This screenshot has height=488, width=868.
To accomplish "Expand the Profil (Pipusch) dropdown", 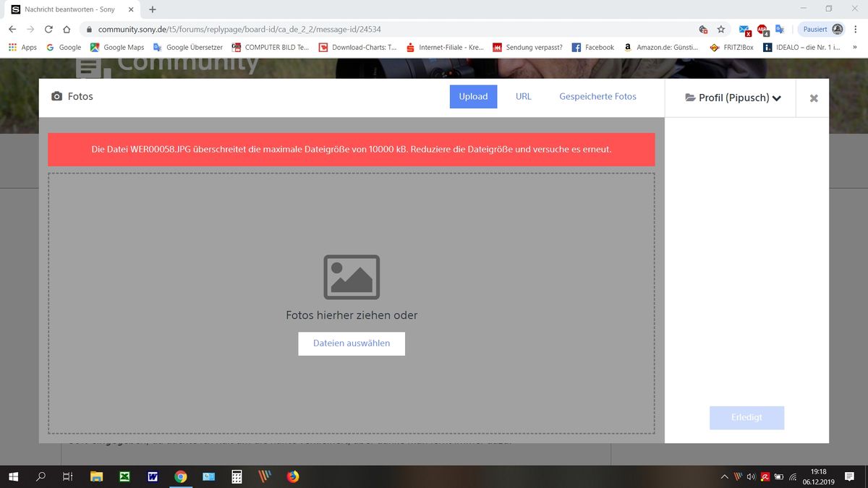I will tap(733, 98).
